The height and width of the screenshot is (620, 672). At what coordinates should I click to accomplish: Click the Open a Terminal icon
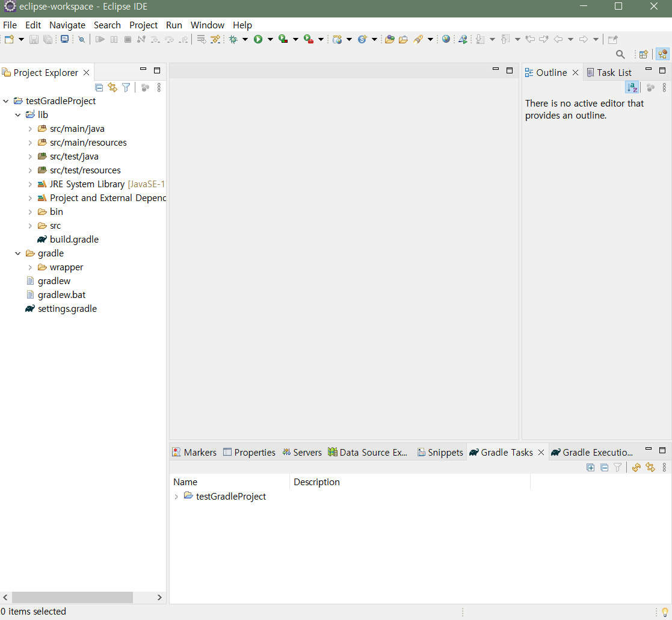point(64,40)
